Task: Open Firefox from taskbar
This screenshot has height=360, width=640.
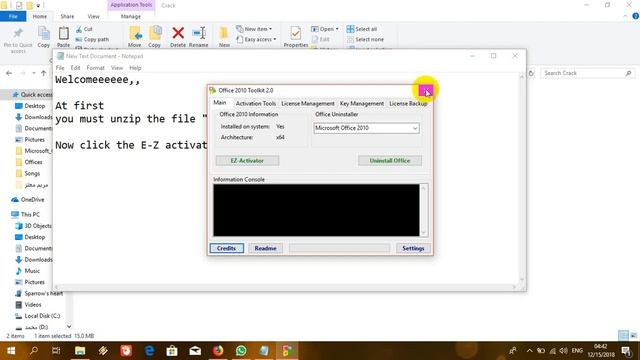Action: [218, 351]
